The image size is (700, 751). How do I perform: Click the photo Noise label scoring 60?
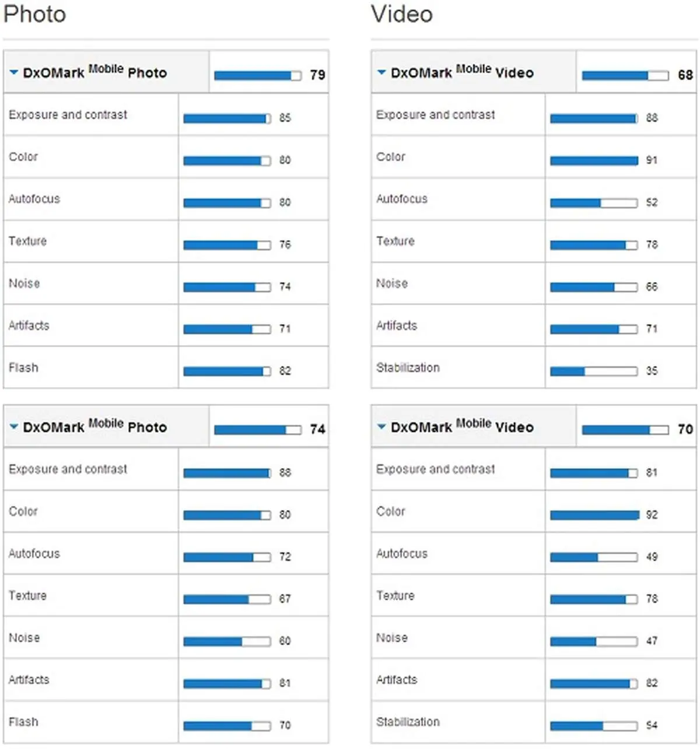[24, 638]
